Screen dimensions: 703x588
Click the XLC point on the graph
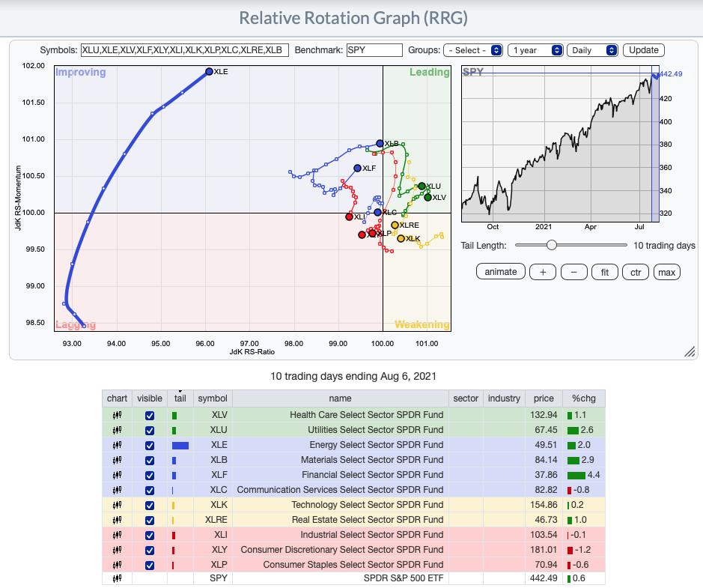tap(377, 212)
